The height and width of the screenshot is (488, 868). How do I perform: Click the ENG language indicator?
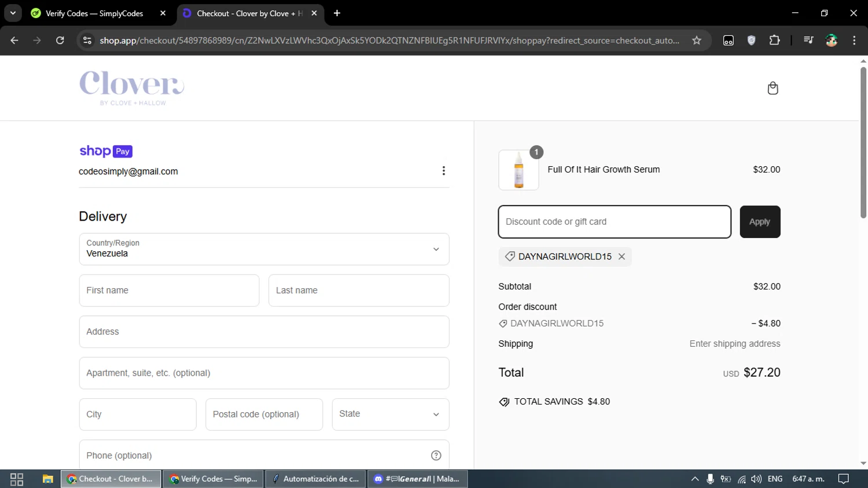click(x=775, y=479)
